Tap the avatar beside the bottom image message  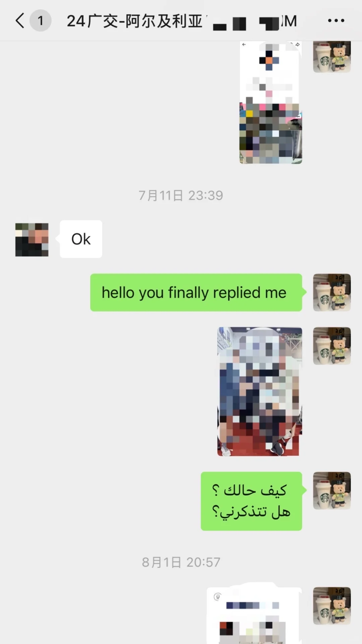click(332, 606)
